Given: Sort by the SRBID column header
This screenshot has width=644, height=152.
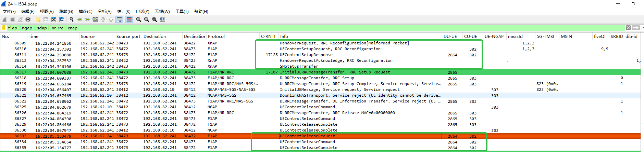Looking at the screenshot, I should point(617,36).
